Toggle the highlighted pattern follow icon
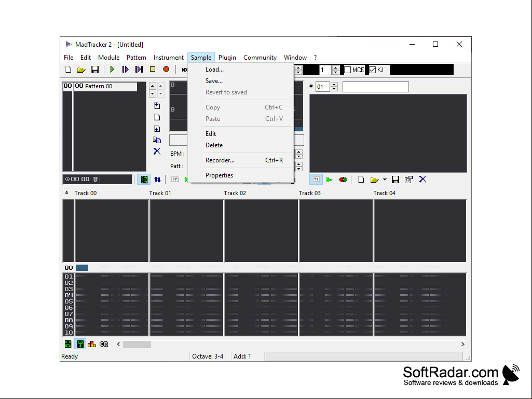The height and width of the screenshot is (399, 532). click(x=80, y=344)
